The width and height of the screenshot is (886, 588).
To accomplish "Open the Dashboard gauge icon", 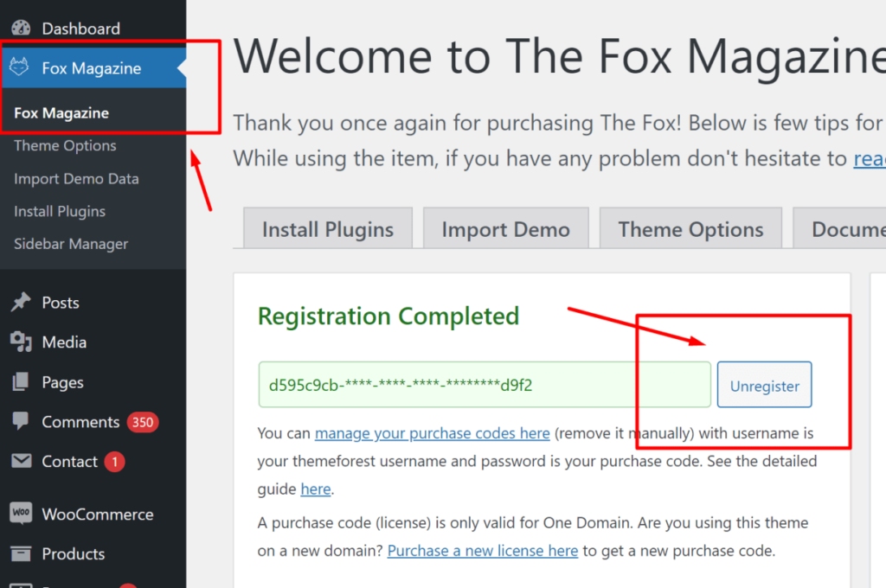I will point(21,29).
